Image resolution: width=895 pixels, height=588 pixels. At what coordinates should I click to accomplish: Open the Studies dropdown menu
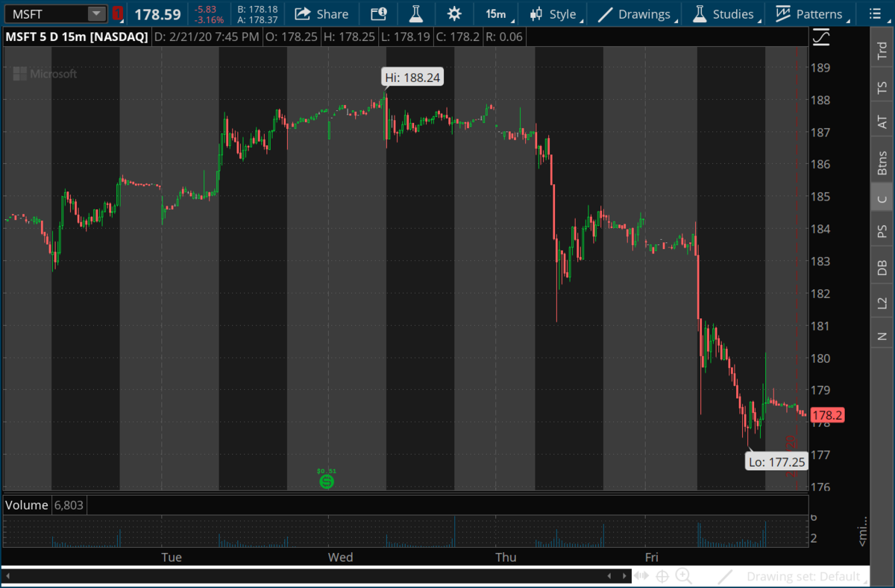pos(725,13)
